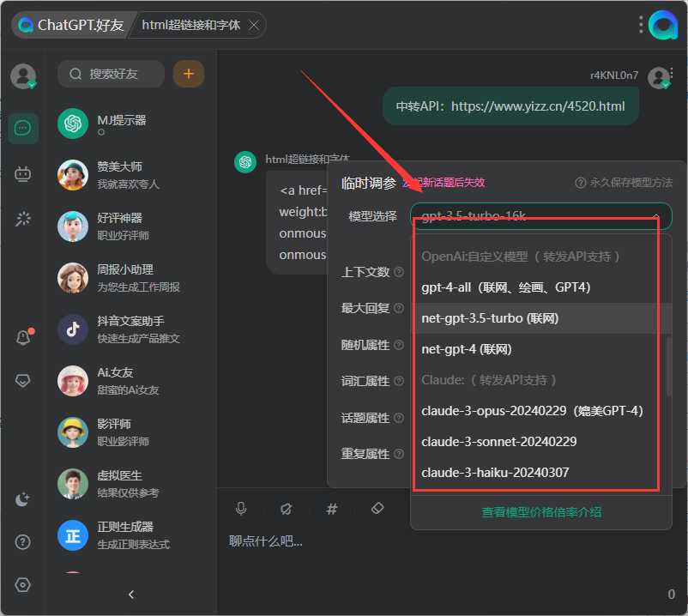The height and width of the screenshot is (616, 688).
Task: Select claude-3-sonnet-20240229 option
Action: [x=541, y=442]
